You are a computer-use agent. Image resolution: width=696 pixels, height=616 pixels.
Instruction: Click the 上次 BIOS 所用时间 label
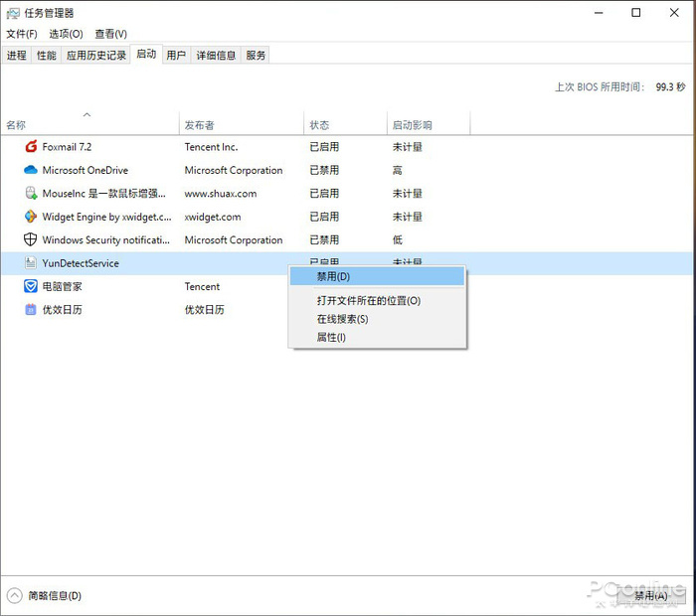pyautogui.click(x=600, y=86)
